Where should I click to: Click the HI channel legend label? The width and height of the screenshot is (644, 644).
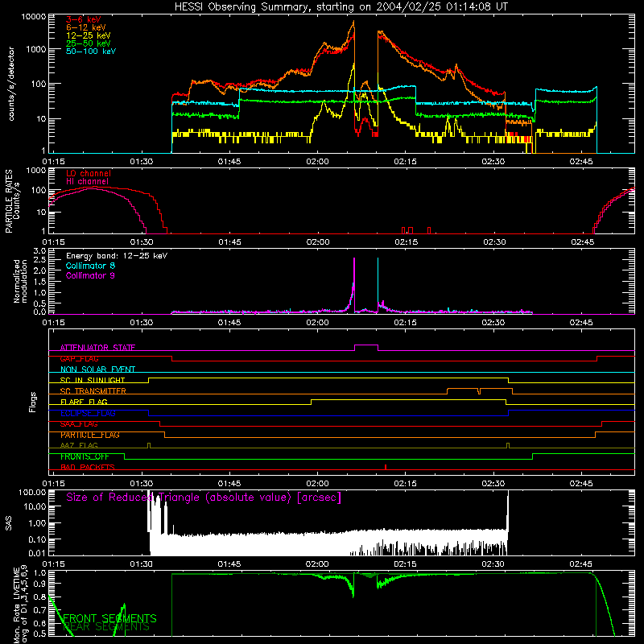pyautogui.click(x=88, y=182)
